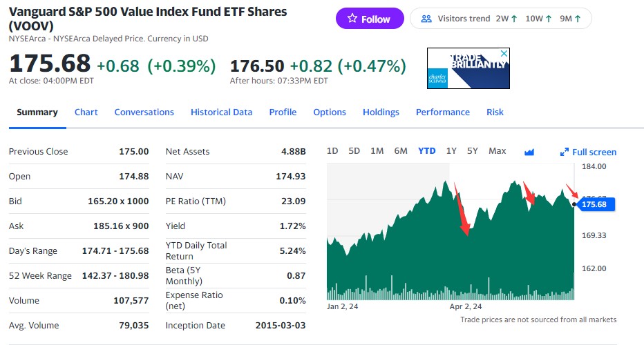Click the Visitors trend people icon
This screenshot has width=644, height=345.
pos(426,19)
